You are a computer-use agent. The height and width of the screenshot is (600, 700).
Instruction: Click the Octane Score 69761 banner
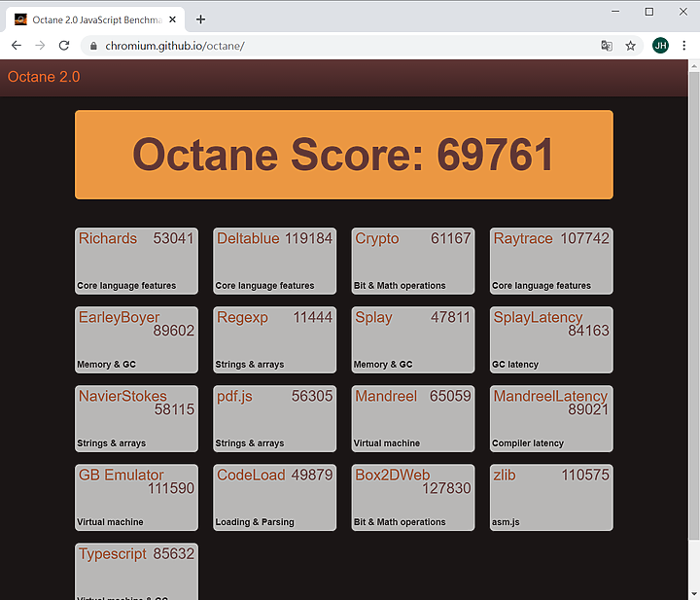[344, 155]
